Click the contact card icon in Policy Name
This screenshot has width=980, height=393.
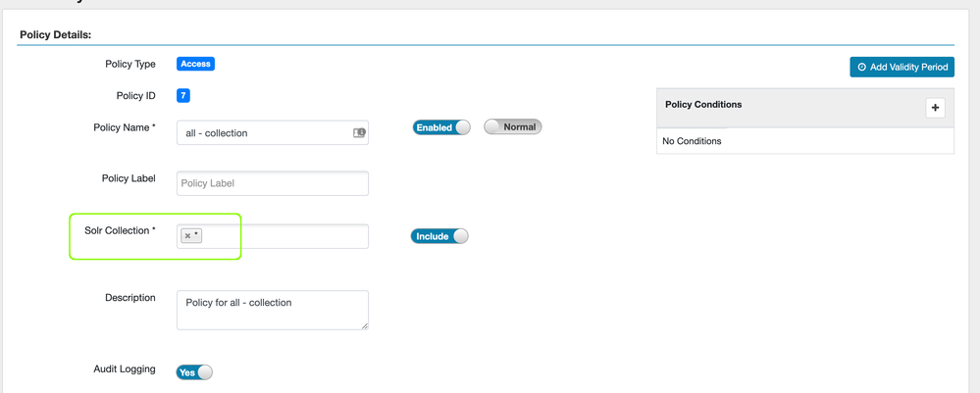[x=359, y=132]
